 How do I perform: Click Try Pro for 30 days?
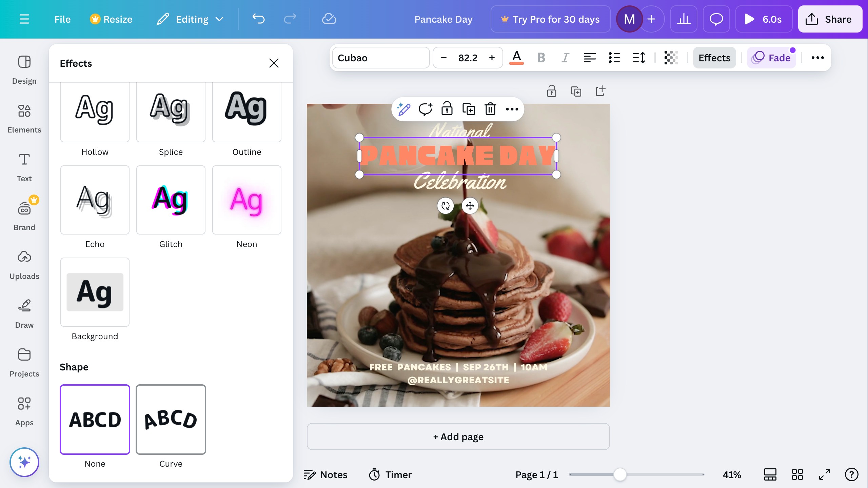tap(550, 19)
